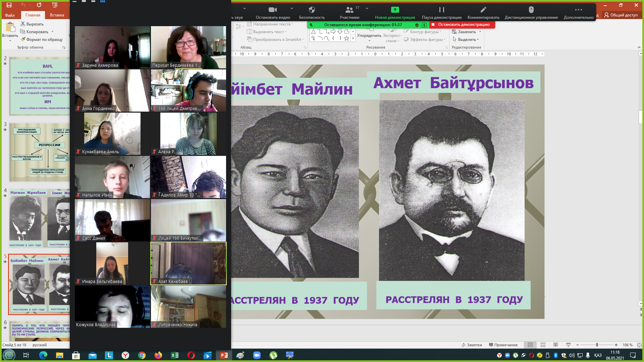644x362 pixels.
Task: Expand the Select dropdown in Editing
Action: pyautogui.click(x=478, y=40)
